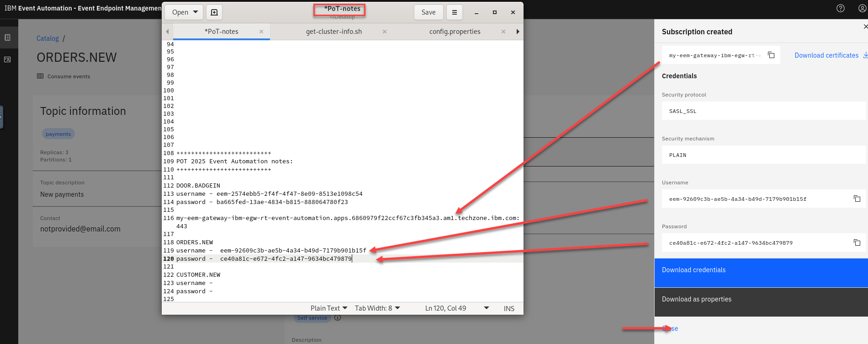Open the text editor hamburger menu

pyautogui.click(x=454, y=12)
